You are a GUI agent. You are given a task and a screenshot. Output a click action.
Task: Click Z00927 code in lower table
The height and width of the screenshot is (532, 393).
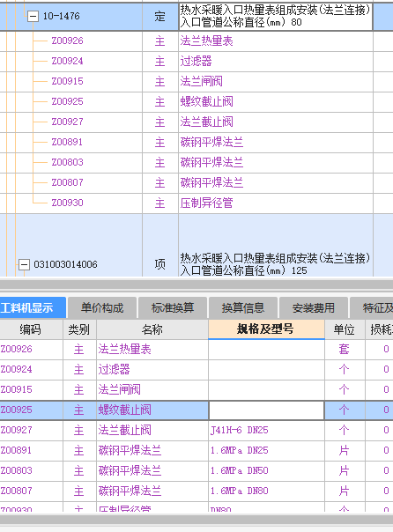point(16,430)
